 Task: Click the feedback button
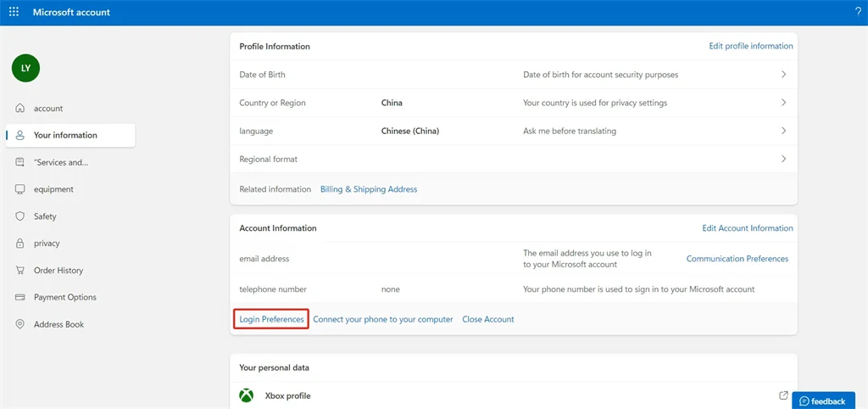pos(822,401)
